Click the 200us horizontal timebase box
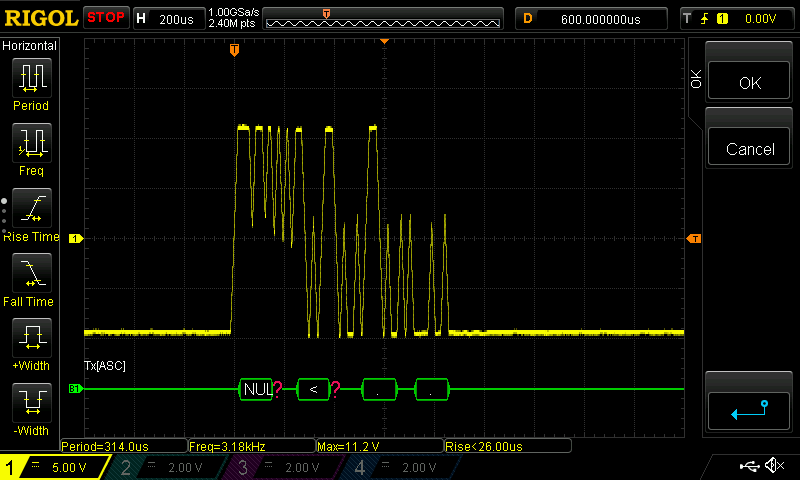The image size is (800, 480). click(x=169, y=19)
